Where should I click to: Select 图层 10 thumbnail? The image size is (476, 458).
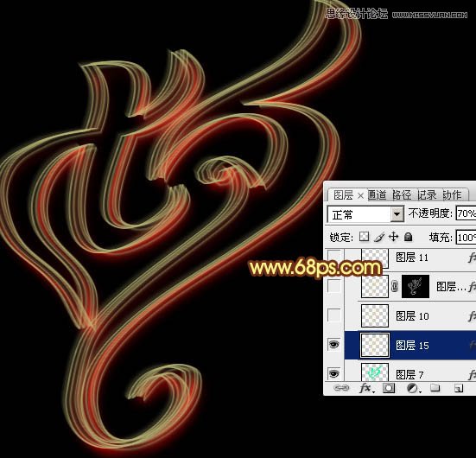pyautogui.click(x=375, y=316)
